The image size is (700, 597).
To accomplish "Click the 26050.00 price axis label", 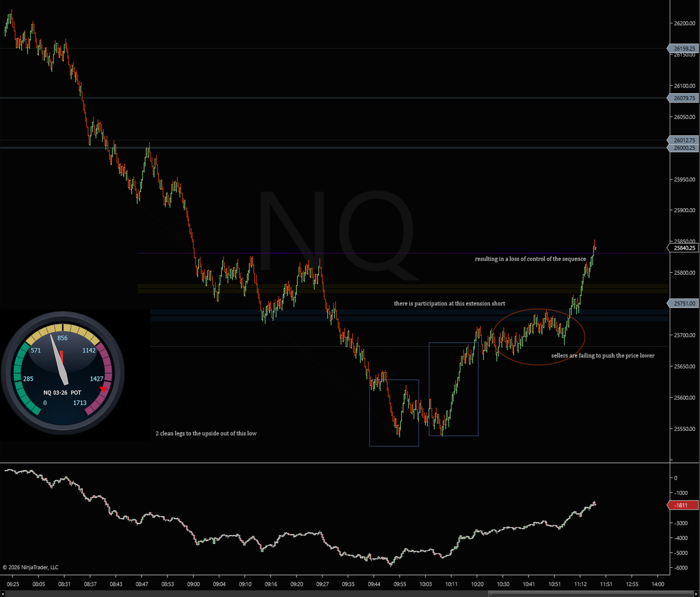I will click(x=684, y=117).
